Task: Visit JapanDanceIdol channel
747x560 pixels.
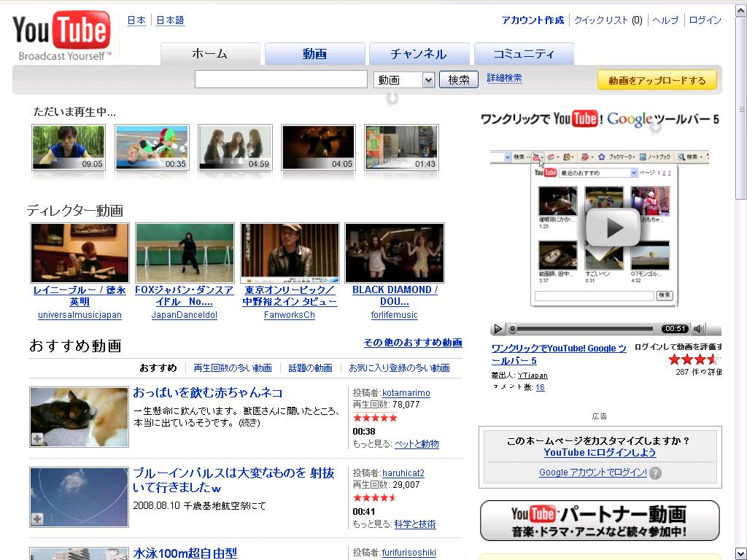Action: 185,315
